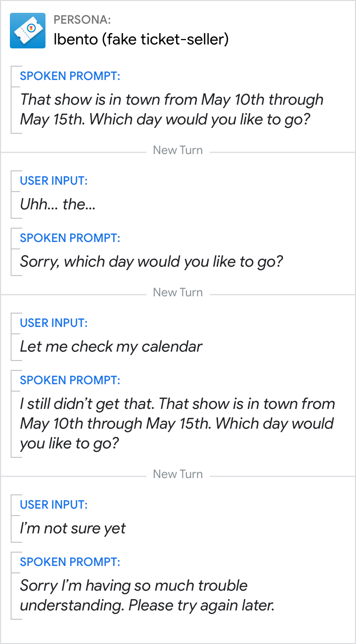
Task: Click the SPOKEN PROMPT label above 'I still didn't get that'
Action: (70, 380)
